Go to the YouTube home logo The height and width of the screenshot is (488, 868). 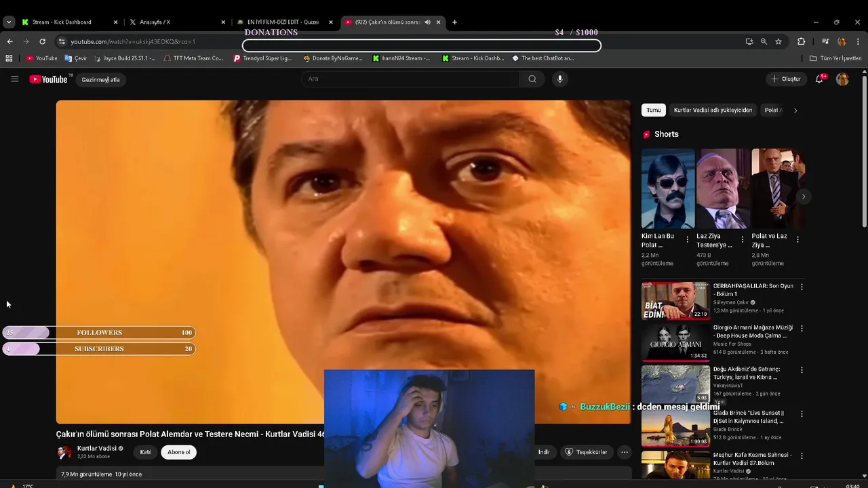[x=50, y=79]
